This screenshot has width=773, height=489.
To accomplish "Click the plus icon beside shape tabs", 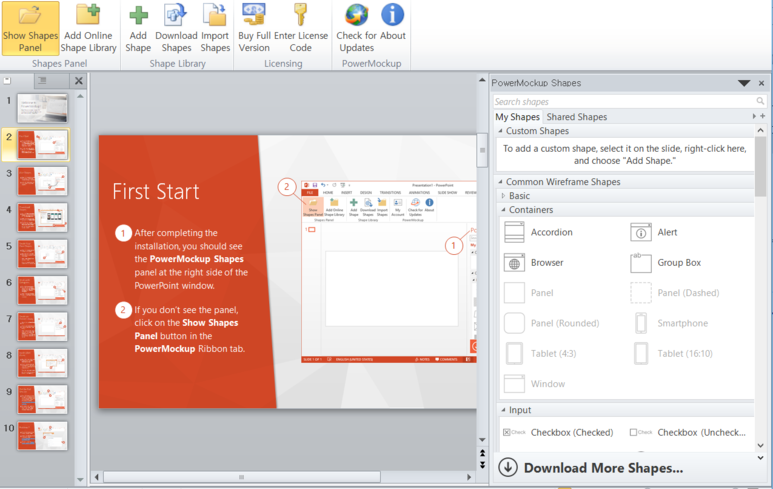I will tap(763, 116).
